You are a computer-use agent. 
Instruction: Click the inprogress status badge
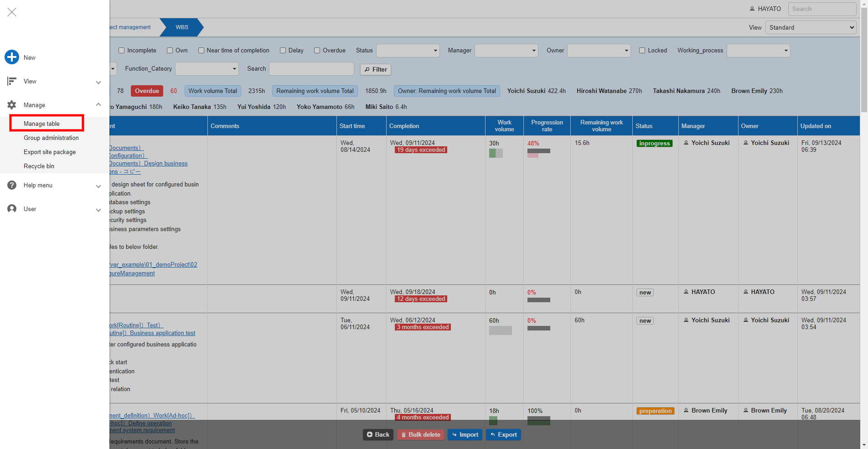point(655,143)
